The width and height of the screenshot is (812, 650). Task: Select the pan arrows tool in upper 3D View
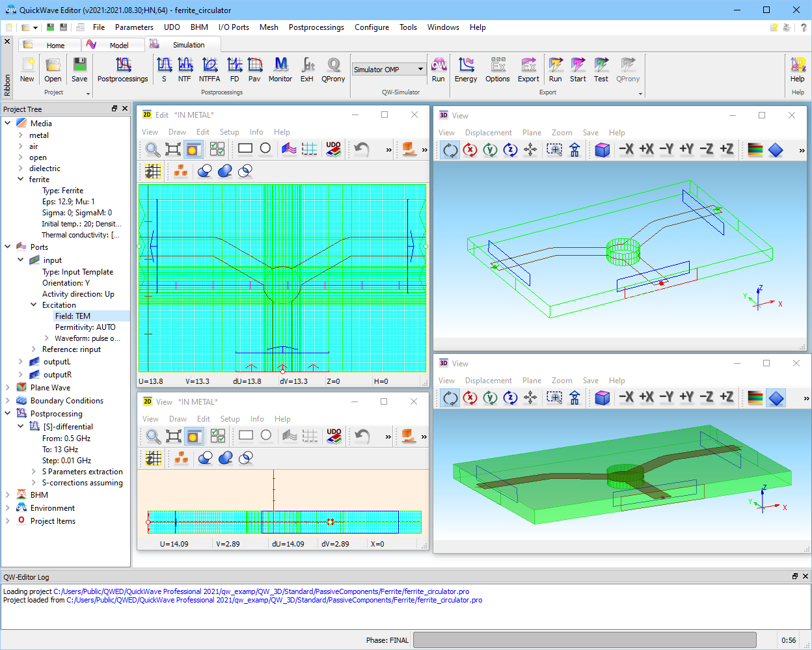pos(530,150)
